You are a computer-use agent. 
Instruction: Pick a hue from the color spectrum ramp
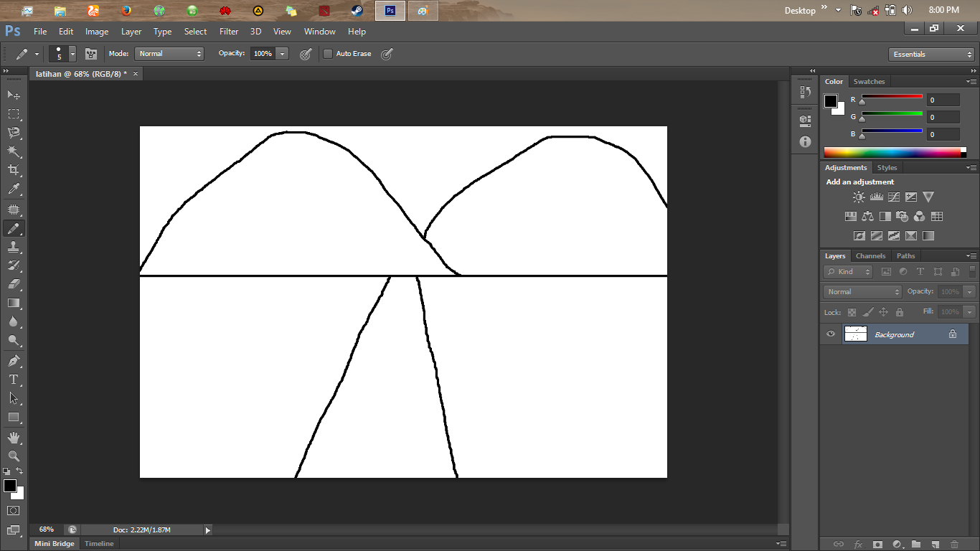[893, 151]
